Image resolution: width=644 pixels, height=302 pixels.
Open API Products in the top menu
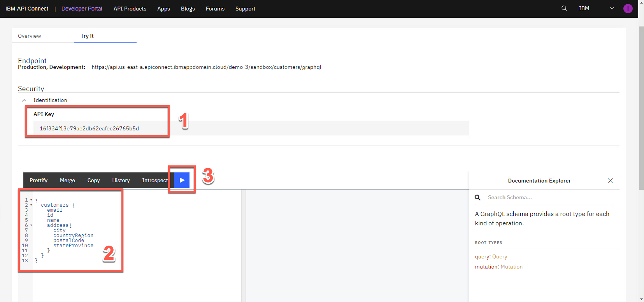click(x=130, y=9)
